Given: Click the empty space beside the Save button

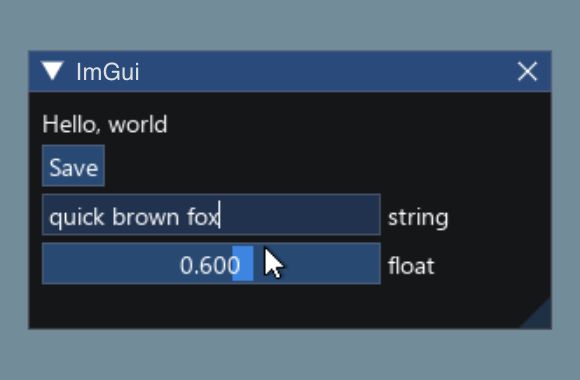Looking at the screenshot, I should point(326,166).
